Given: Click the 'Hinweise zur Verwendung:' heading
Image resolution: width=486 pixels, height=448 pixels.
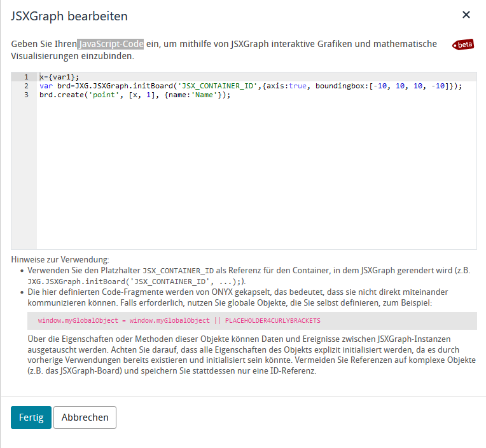Looking at the screenshot, I should 60,259.
